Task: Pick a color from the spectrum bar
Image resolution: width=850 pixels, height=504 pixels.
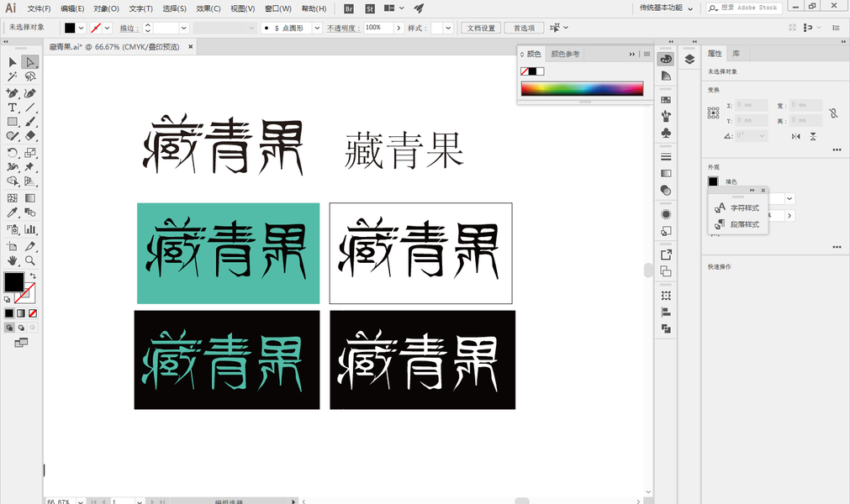Action: tap(582, 89)
